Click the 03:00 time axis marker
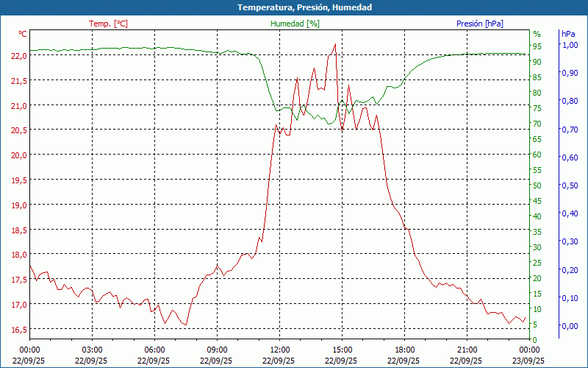Screen dimensions: 588x368 (x=92, y=350)
